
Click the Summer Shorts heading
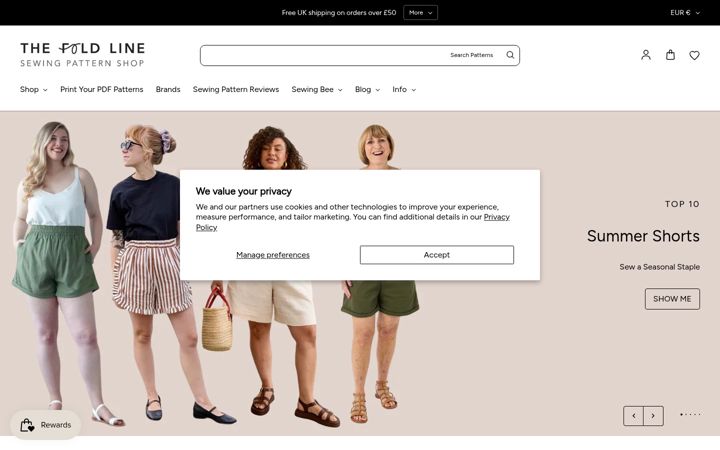coord(643,236)
